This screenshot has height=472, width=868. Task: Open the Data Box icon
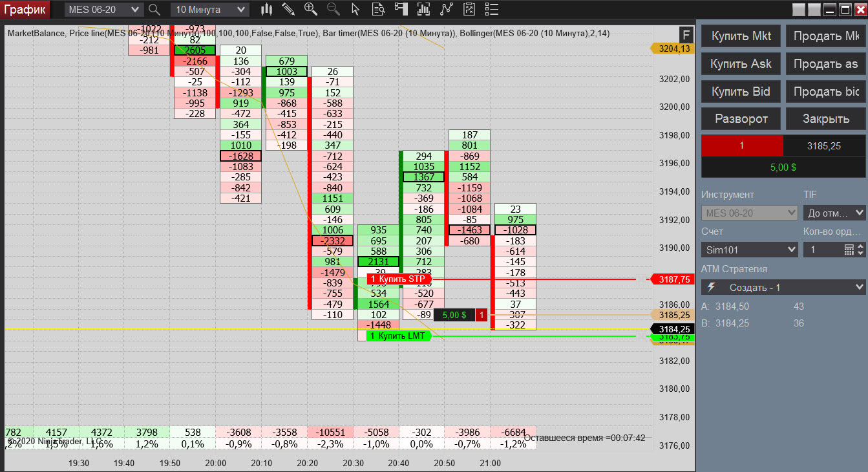pyautogui.click(x=378, y=10)
